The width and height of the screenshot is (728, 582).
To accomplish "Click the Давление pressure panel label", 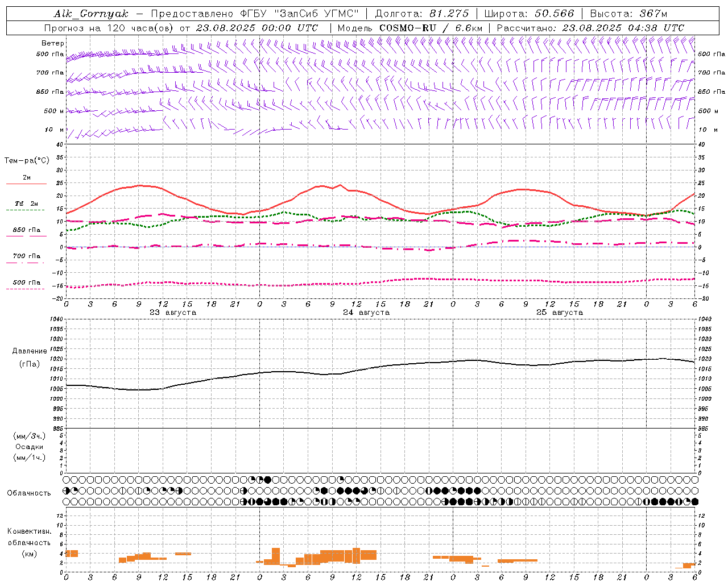I will pyautogui.click(x=30, y=351).
